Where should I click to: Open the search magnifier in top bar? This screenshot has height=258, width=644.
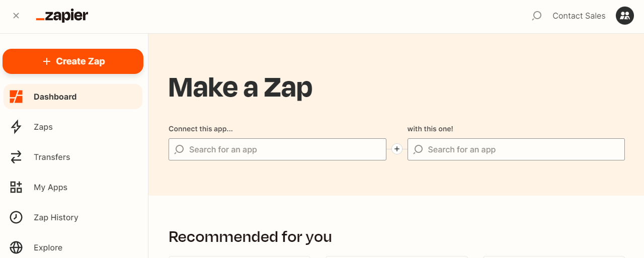pos(536,16)
